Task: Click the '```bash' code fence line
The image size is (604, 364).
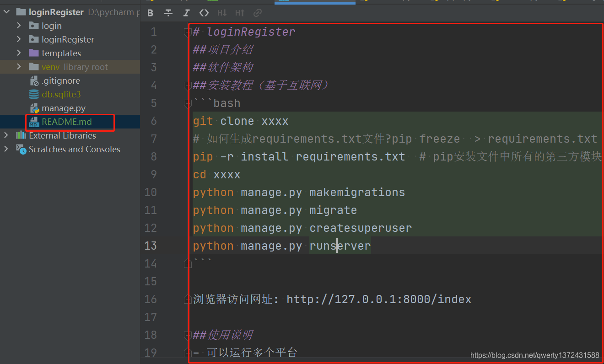Action: [217, 103]
